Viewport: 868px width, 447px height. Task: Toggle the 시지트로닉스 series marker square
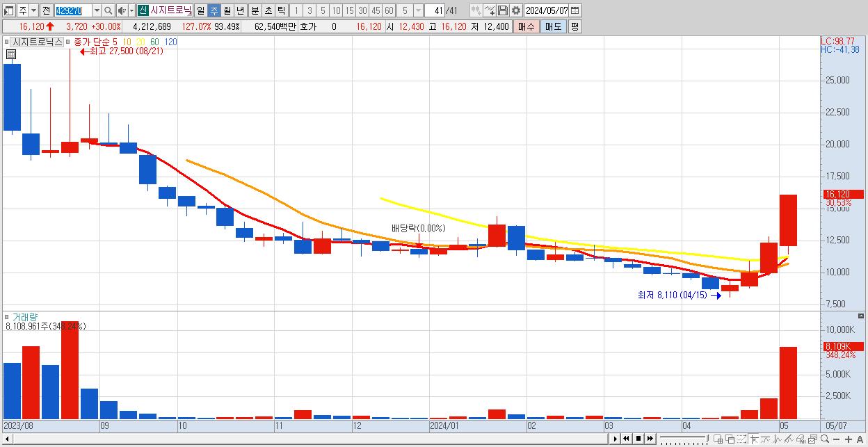click(7, 42)
